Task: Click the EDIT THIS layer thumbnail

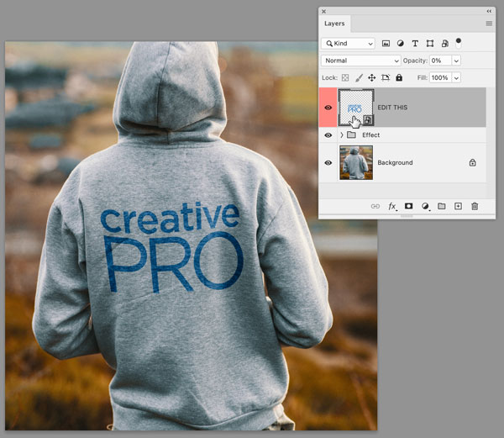Action: point(356,108)
